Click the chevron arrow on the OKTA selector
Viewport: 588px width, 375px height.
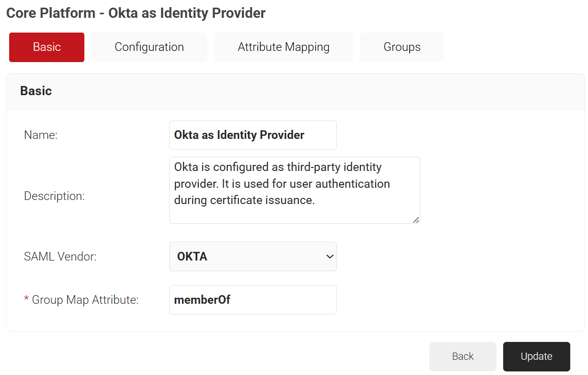[x=329, y=256]
